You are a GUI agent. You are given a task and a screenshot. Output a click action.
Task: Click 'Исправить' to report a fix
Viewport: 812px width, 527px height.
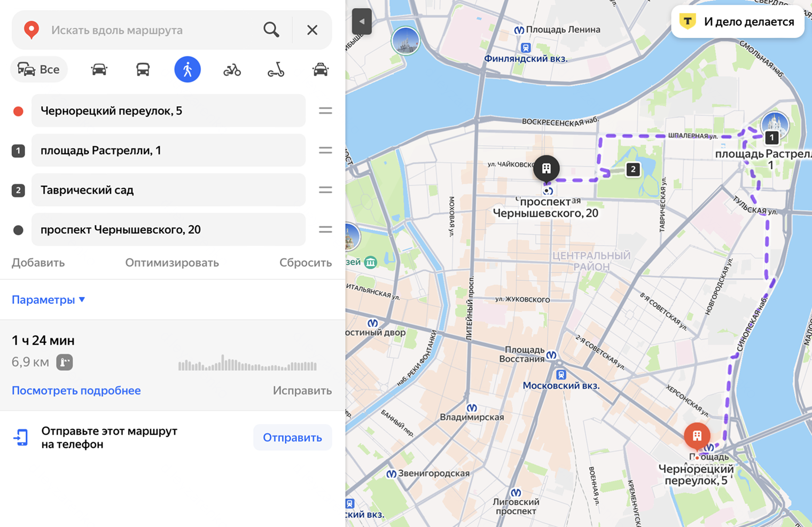click(302, 390)
